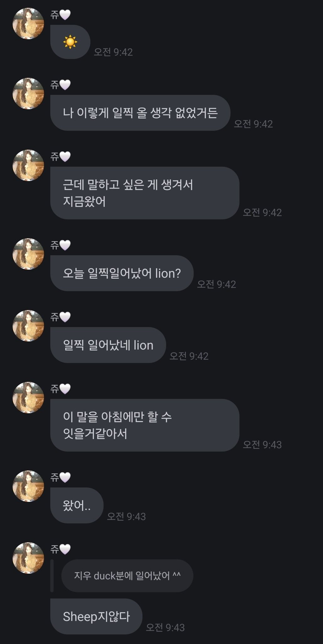Tap the message bubble '일찍 일어났네 lion'

[x=108, y=345]
